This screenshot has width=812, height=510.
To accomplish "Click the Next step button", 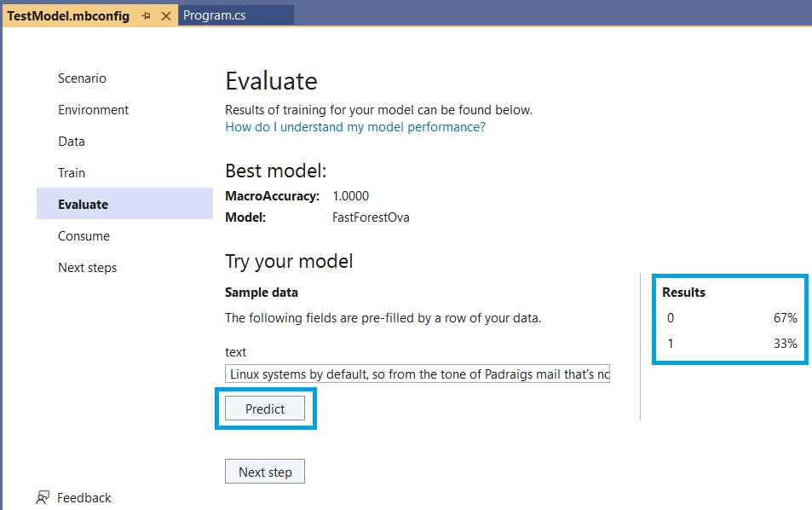I will (264, 471).
